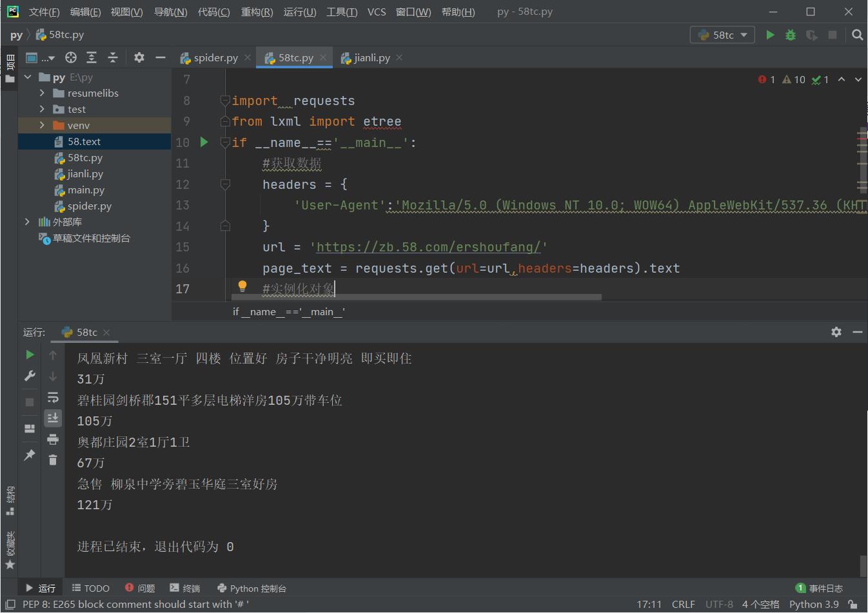The image size is (868, 613).
Task: Click the editor horizontal scrollbar
Action: coord(417,297)
